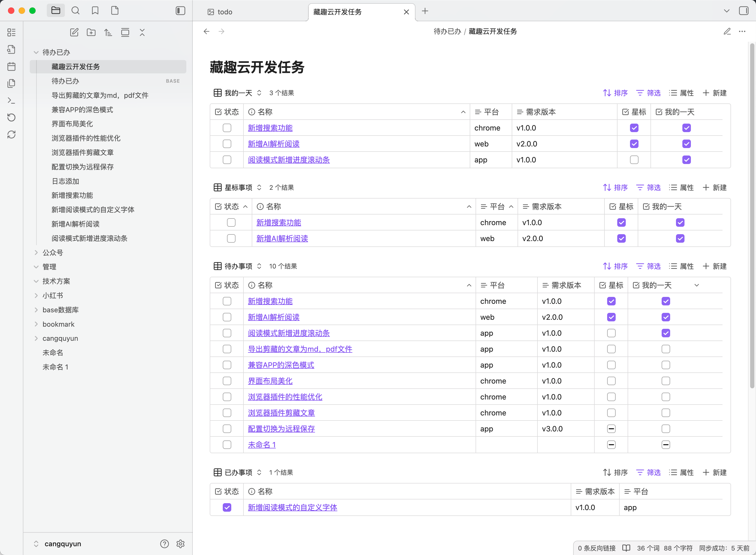Open the search panel icon

[75, 11]
